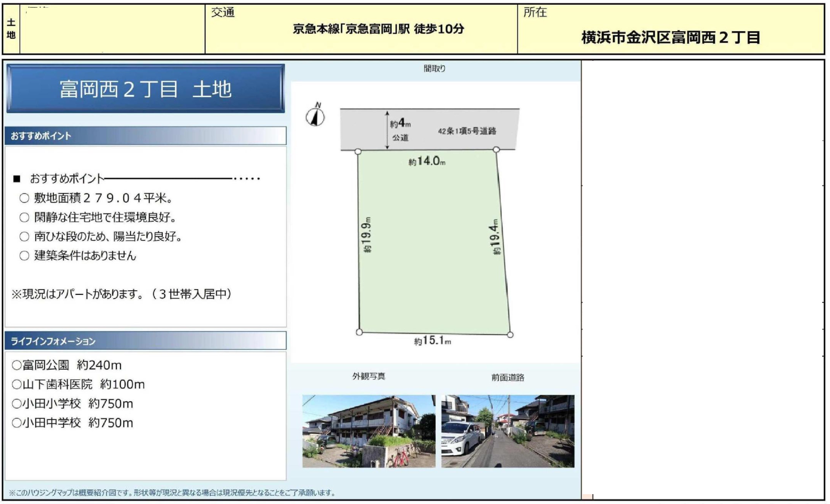830x504 pixels.
Task: Click the おすすめポイント section header
Action: [145, 136]
